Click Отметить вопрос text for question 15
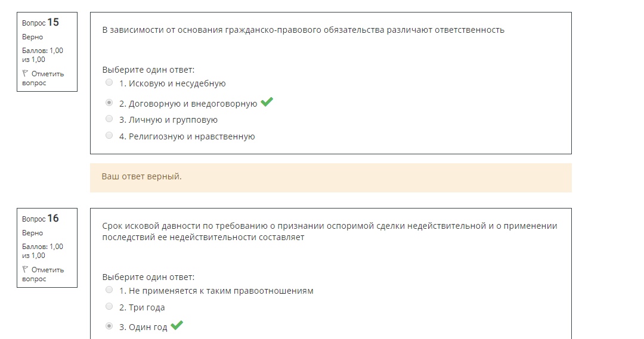The image size is (644, 339). [x=43, y=78]
